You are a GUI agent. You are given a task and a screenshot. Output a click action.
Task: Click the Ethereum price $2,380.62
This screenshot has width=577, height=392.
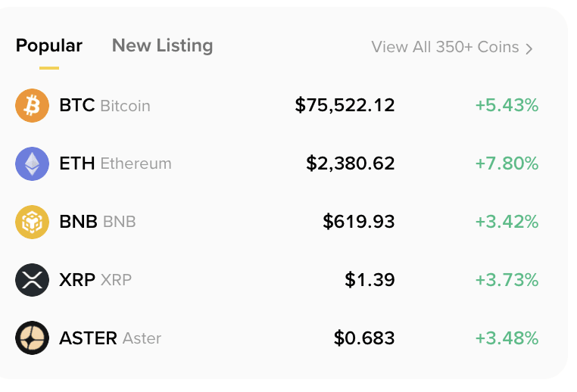coord(351,163)
